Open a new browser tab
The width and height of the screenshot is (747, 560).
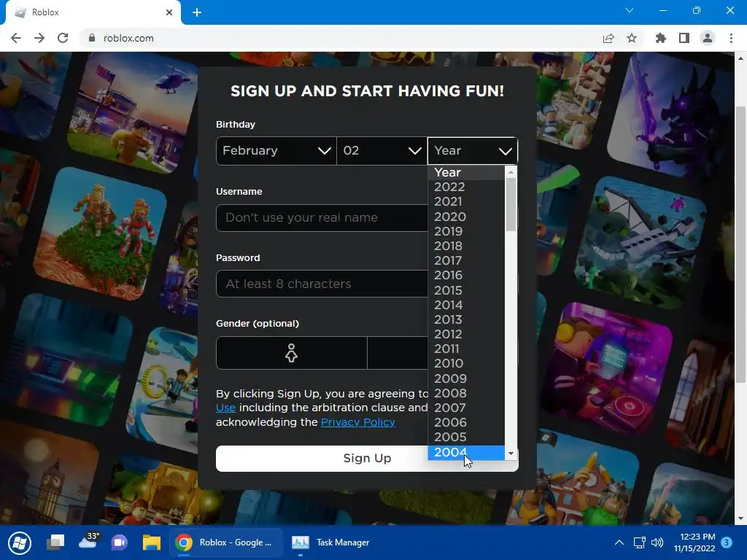coord(197,12)
